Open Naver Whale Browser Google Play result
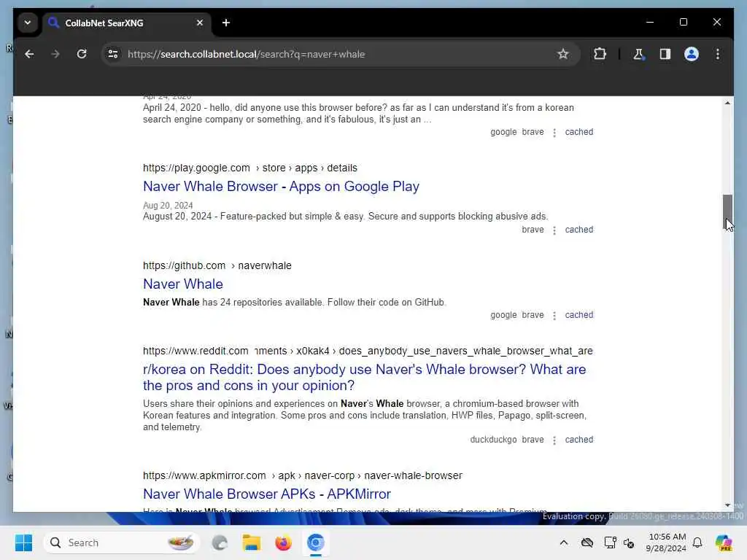The width and height of the screenshot is (747, 560). click(x=281, y=186)
